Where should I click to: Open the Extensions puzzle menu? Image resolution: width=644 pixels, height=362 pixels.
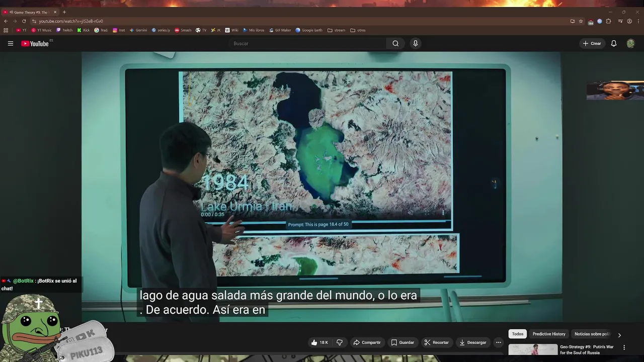(608, 21)
